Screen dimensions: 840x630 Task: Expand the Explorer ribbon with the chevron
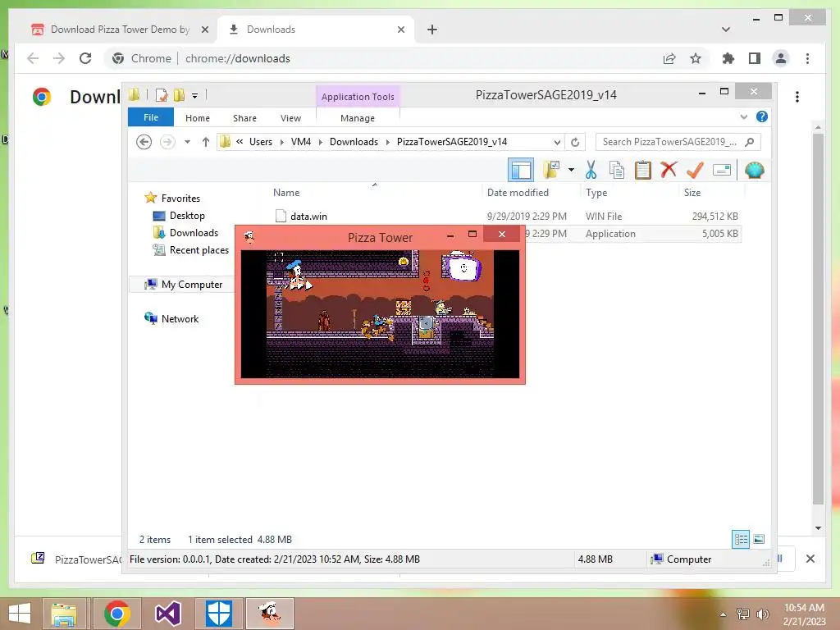point(743,116)
